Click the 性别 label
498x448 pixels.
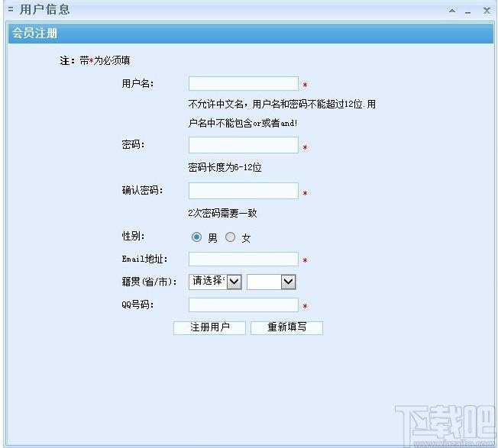133,236
